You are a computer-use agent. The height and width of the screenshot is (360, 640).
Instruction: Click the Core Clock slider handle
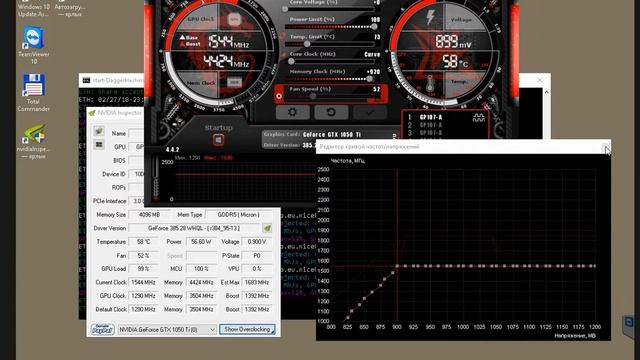[x=291, y=61]
